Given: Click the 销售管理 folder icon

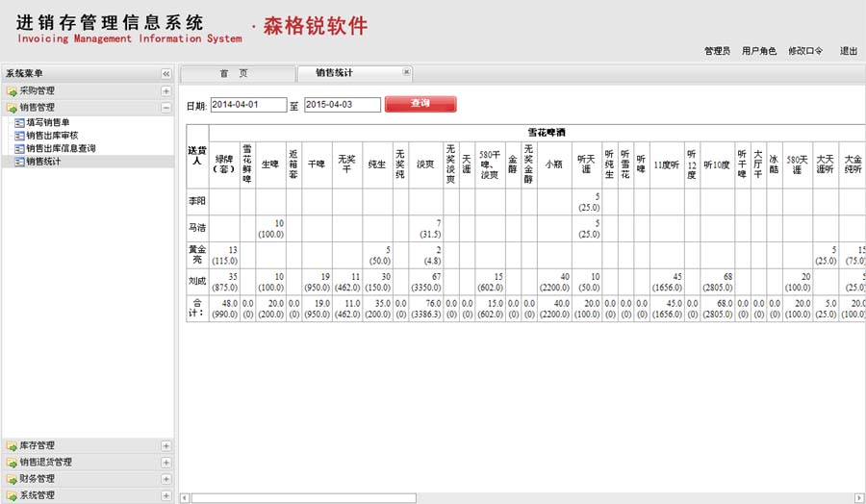Looking at the screenshot, I should (12, 108).
